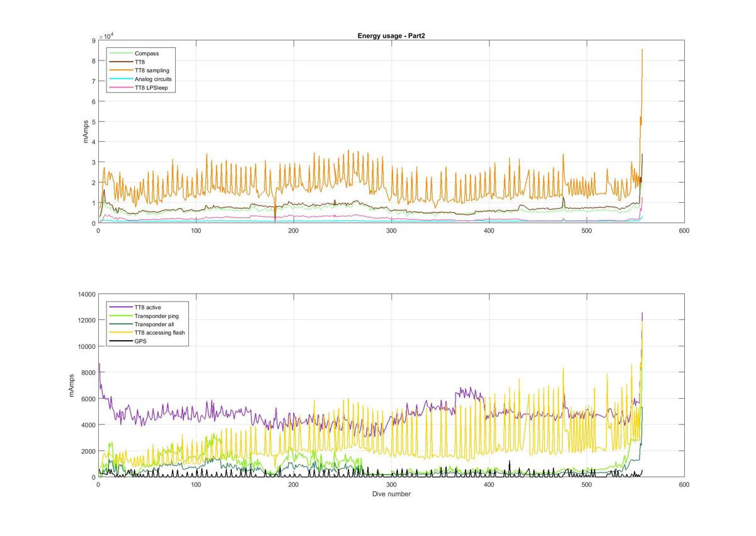Click the dark green Transponder all line sample

120,324
